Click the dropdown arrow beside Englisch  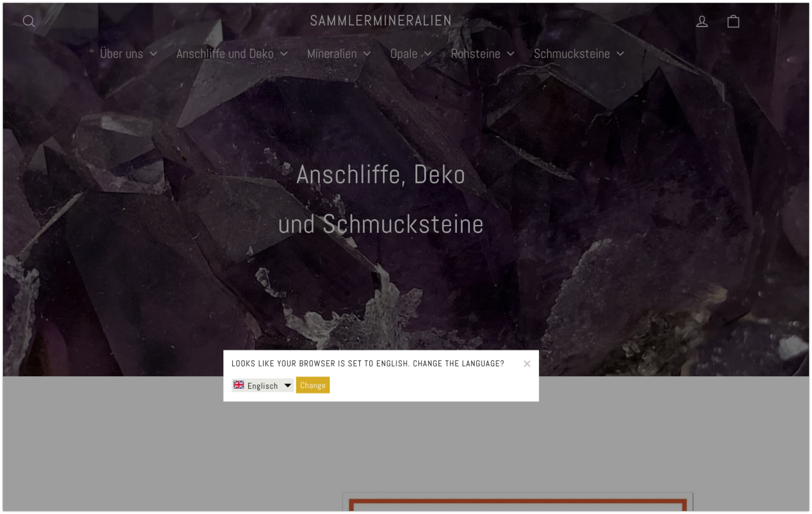point(288,385)
